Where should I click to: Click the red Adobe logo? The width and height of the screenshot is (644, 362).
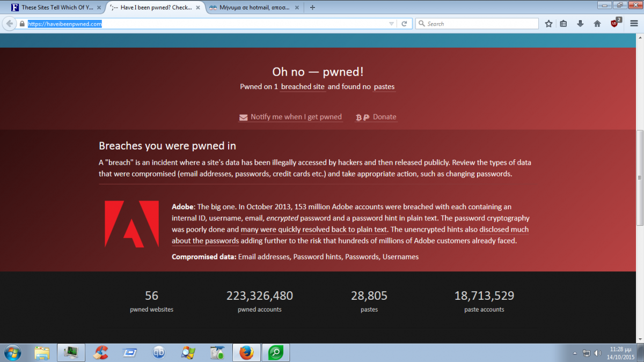pyautogui.click(x=131, y=224)
